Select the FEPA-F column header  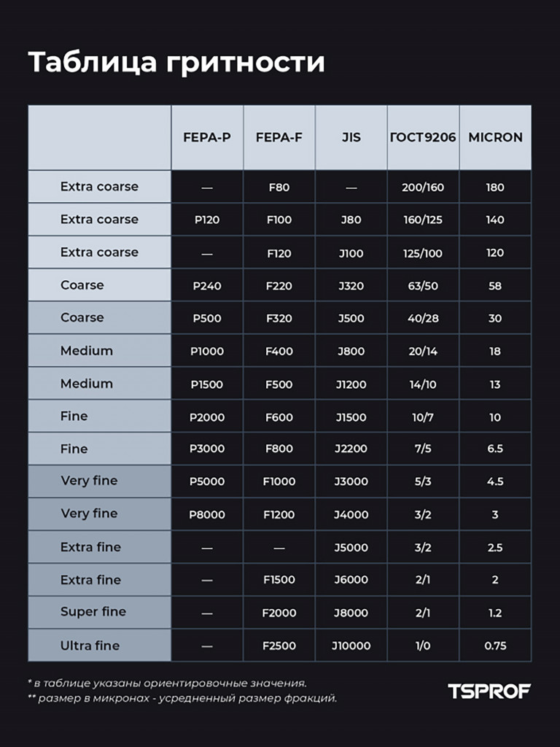(x=279, y=137)
